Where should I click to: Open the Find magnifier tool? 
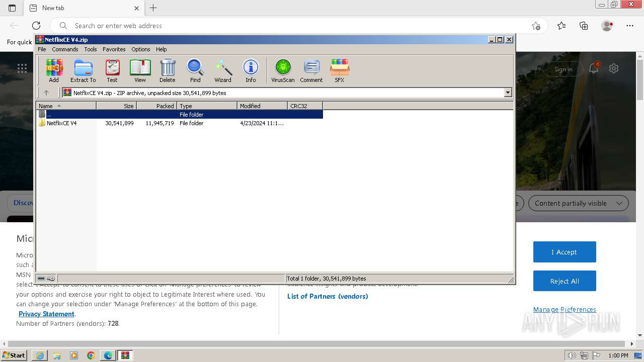(195, 70)
